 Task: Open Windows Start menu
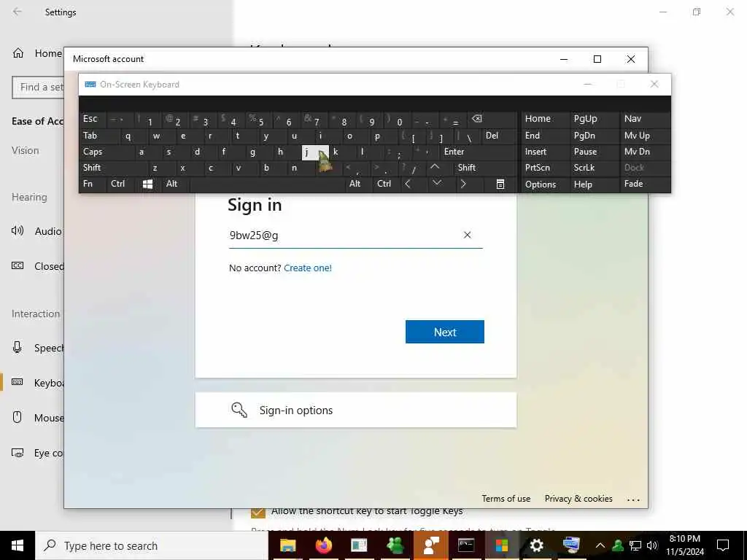pyautogui.click(x=18, y=545)
